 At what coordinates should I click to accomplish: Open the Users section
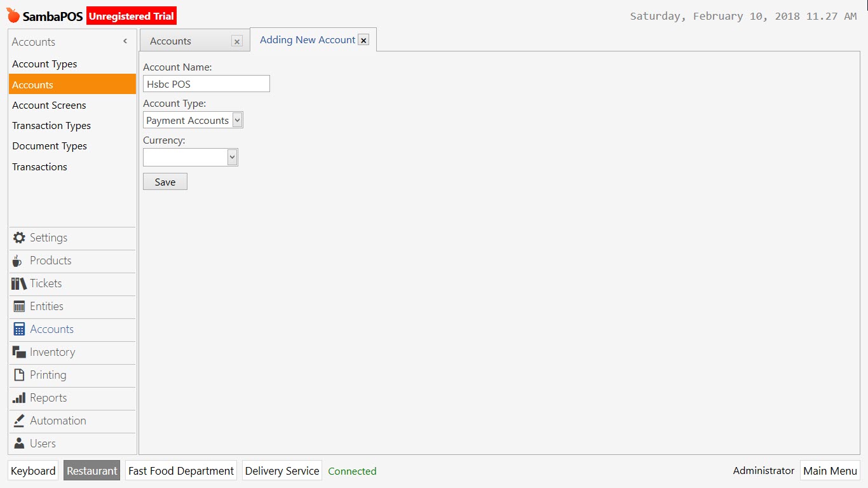click(72, 444)
